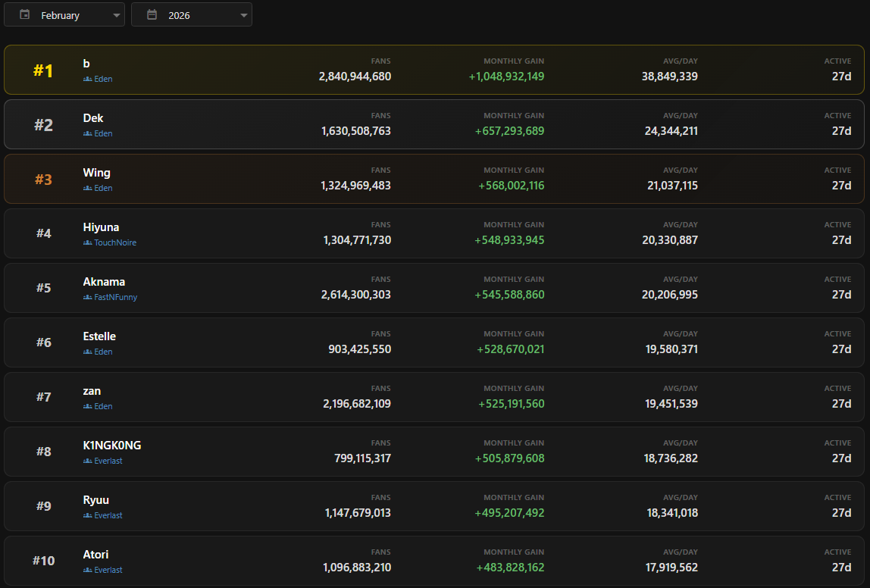
Task: Click the #5 rank label
Action: pyautogui.click(x=44, y=288)
